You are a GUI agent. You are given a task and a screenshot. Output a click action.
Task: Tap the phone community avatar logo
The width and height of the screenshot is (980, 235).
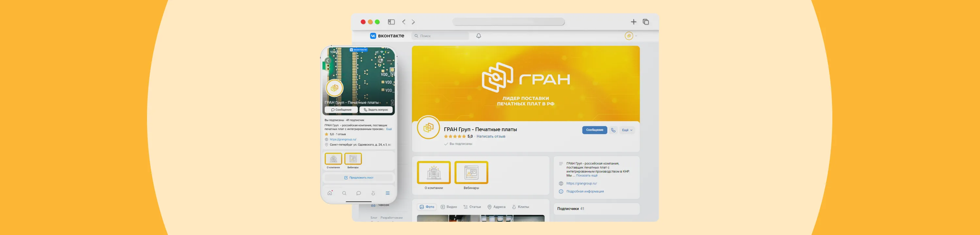(335, 88)
